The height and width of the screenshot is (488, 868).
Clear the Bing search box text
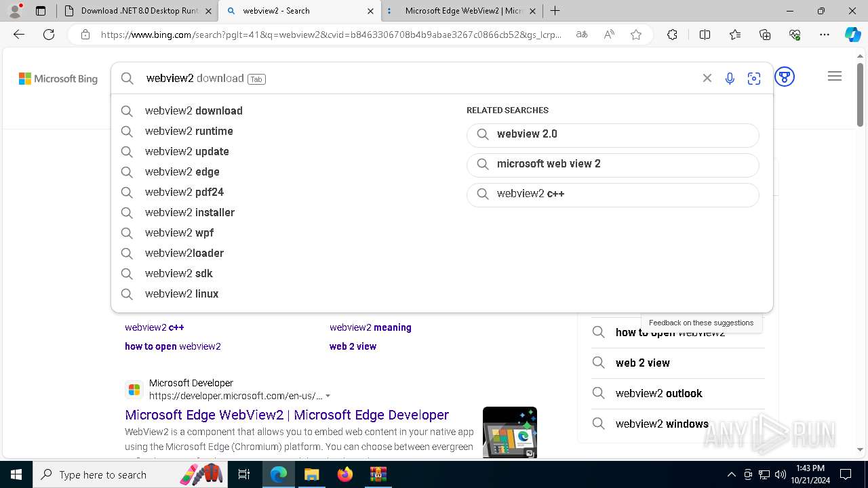coord(707,78)
